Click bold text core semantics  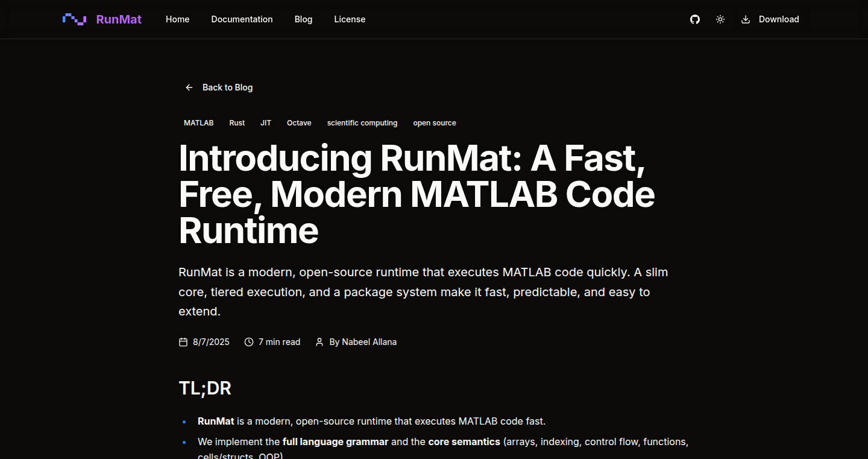[x=464, y=442]
